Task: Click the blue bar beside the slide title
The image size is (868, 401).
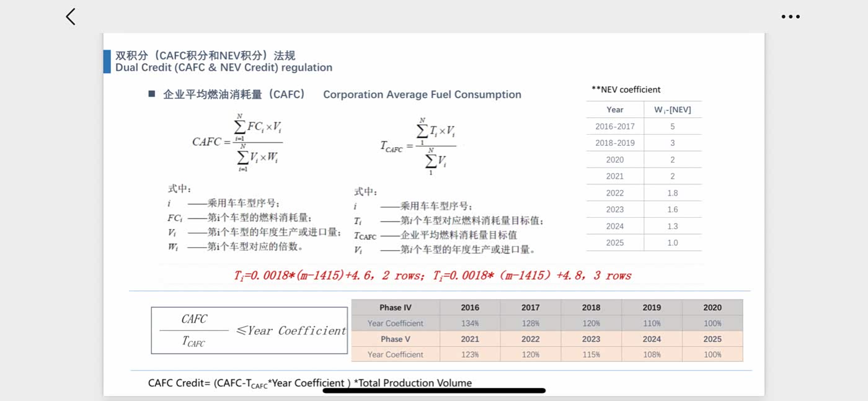Action: 107,61
